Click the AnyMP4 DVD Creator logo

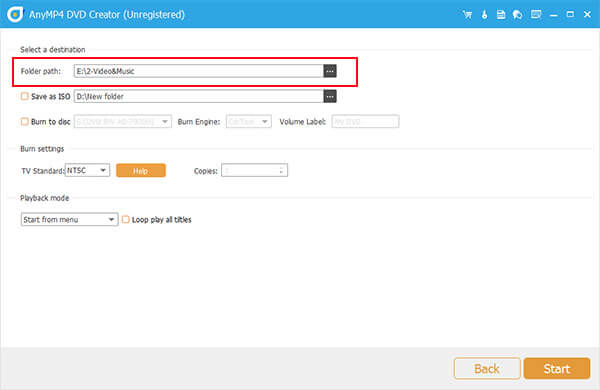click(x=15, y=15)
